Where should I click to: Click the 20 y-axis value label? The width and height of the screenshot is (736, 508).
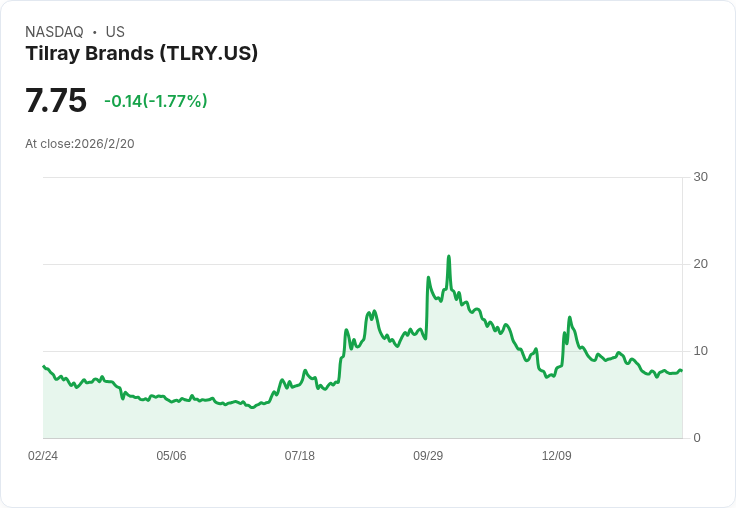point(700,264)
